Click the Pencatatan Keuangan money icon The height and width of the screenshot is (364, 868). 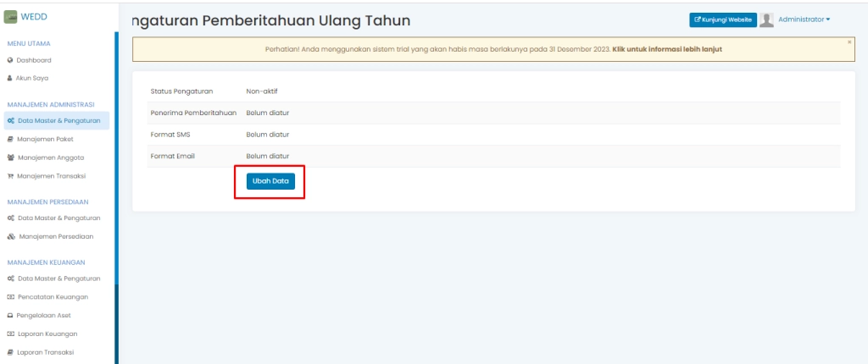10,296
